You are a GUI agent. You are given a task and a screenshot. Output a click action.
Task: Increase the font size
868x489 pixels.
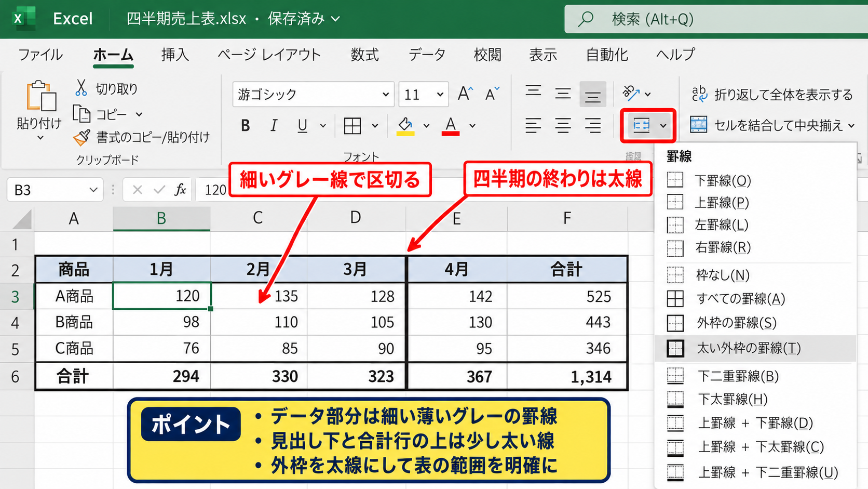click(465, 94)
